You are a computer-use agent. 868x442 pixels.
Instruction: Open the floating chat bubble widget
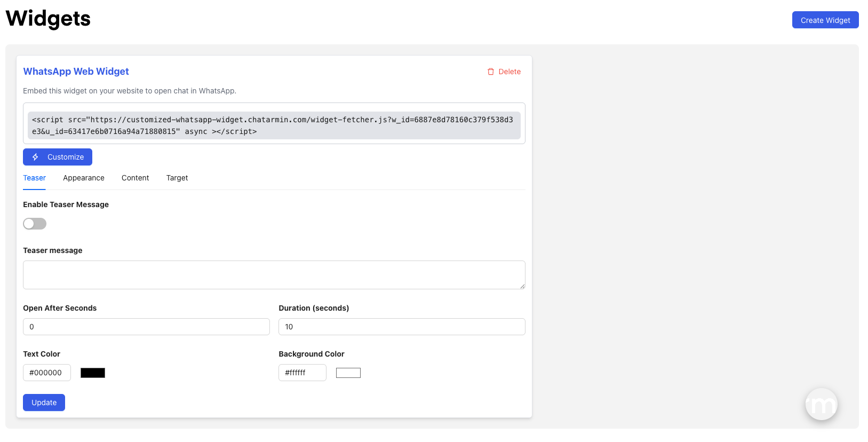[x=821, y=404]
